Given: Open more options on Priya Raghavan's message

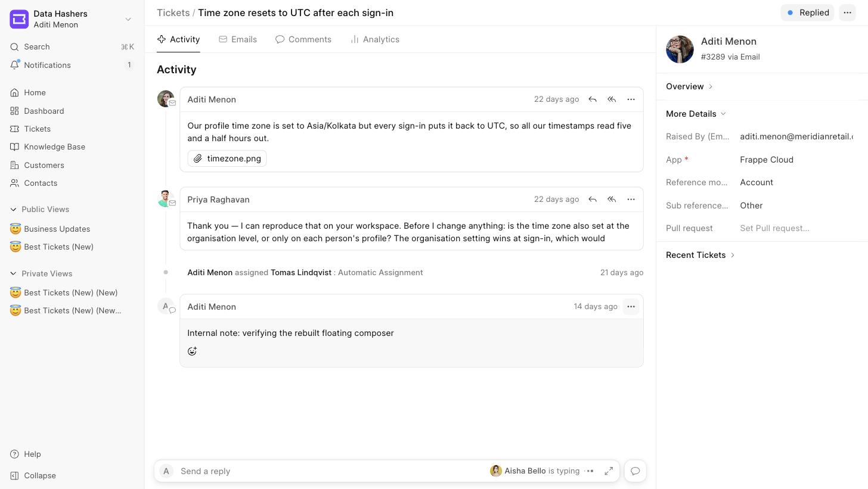Looking at the screenshot, I should pyautogui.click(x=631, y=200).
